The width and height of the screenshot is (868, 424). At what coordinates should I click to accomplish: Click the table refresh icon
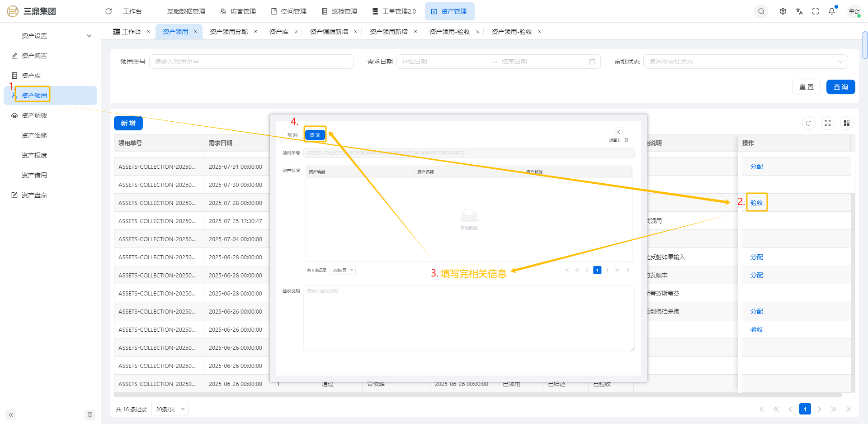click(808, 123)
